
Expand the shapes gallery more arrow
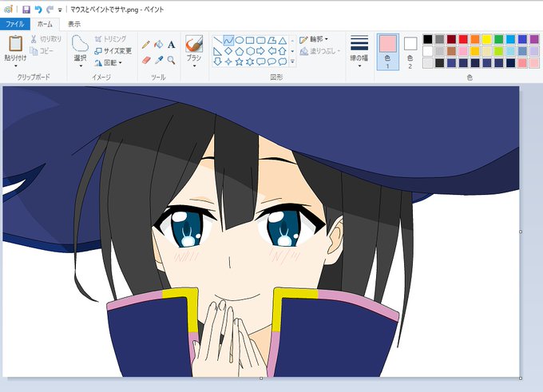click(x=292, y=62)
